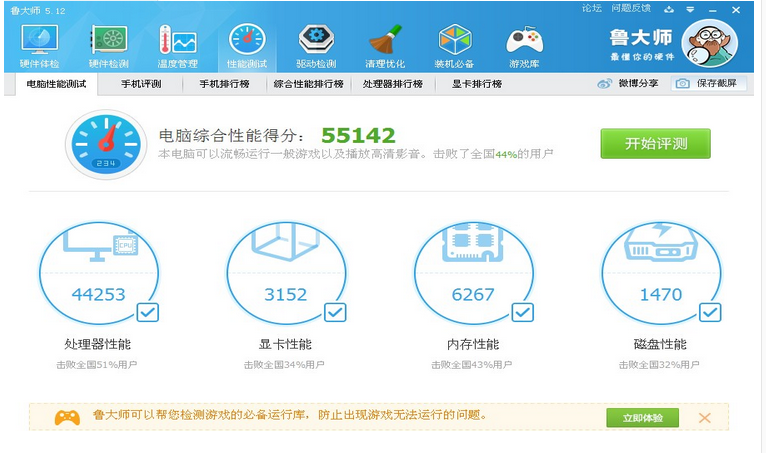Toggle 内存性能 test checkbox
Image resolution: width=766 pixels, height=453 pixels.
[x=523, y=312]
